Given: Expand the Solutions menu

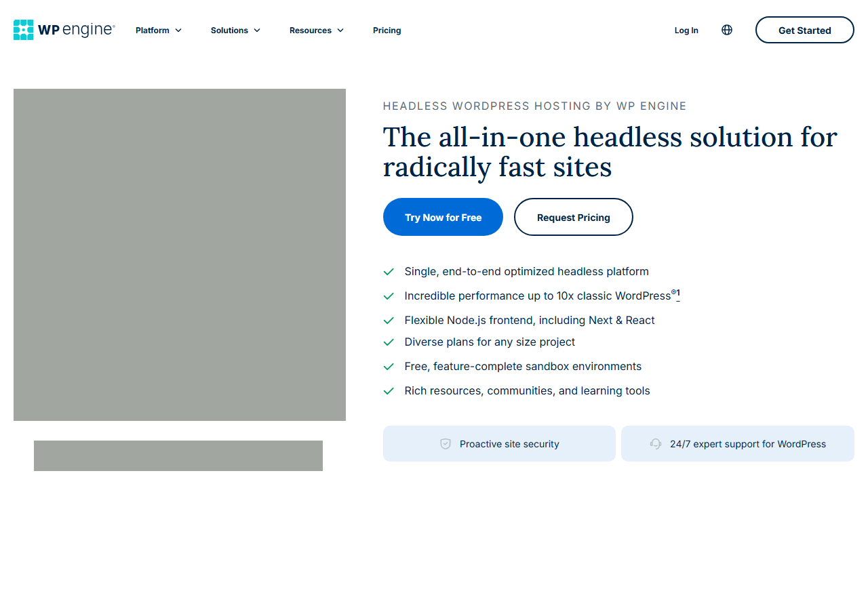Looking at the screenshot, I should click(235, 30).
